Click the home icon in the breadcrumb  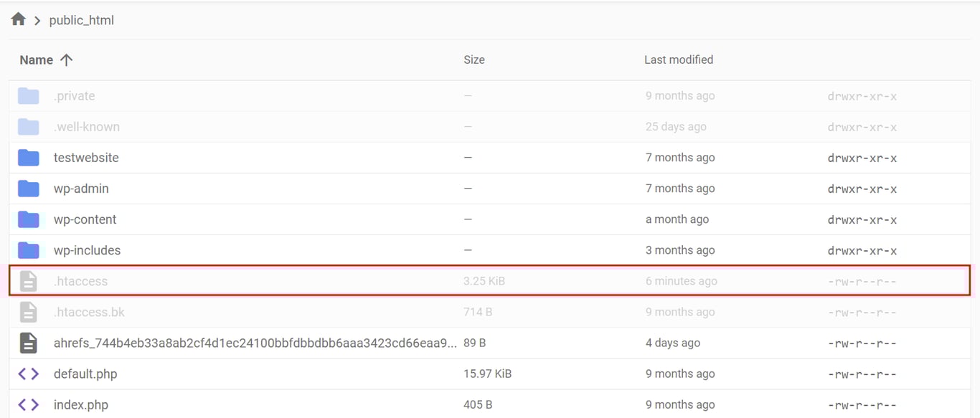point(18,19)
